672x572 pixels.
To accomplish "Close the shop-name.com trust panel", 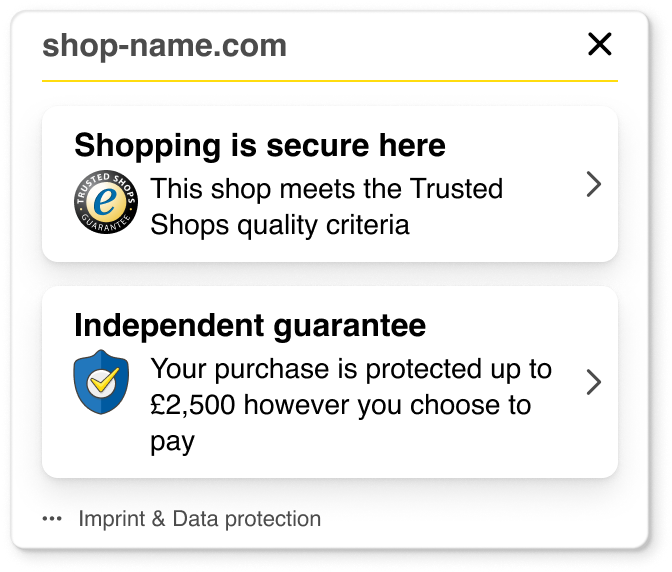I will tap(599, 44).
